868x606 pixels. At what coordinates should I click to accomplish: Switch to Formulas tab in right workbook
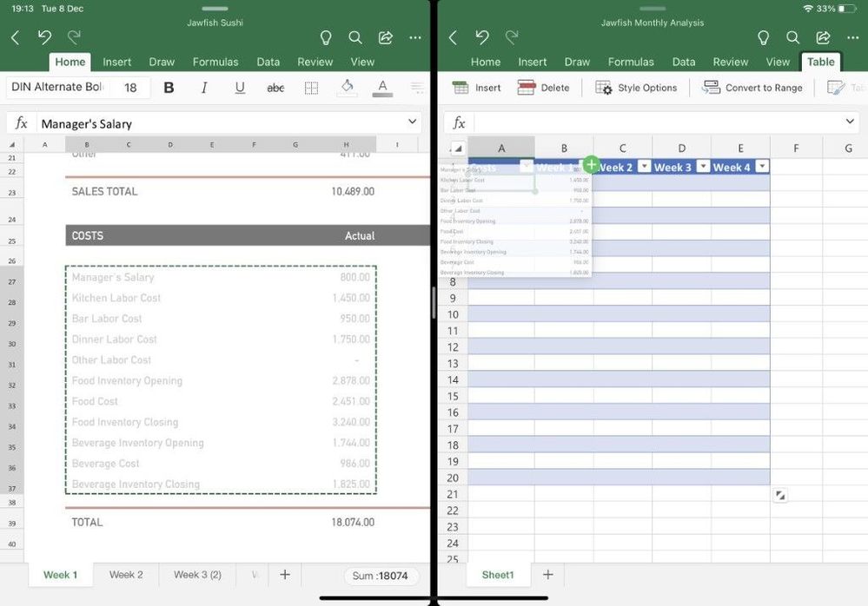click(631, 62)
